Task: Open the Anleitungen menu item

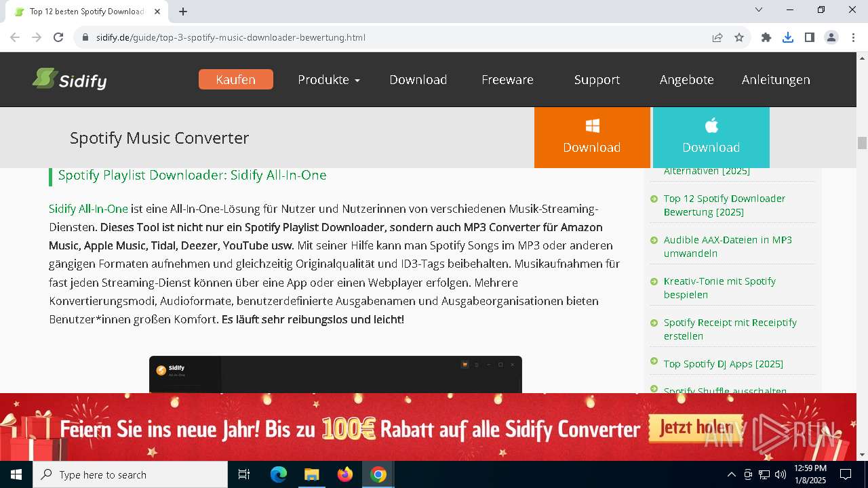Action: click(776, 79)
